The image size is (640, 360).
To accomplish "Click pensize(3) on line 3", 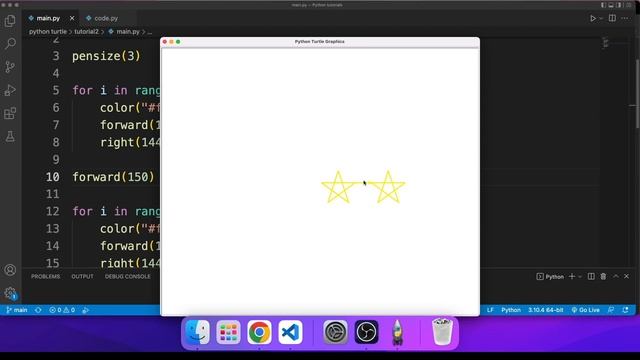I will [x=106, y=56].
